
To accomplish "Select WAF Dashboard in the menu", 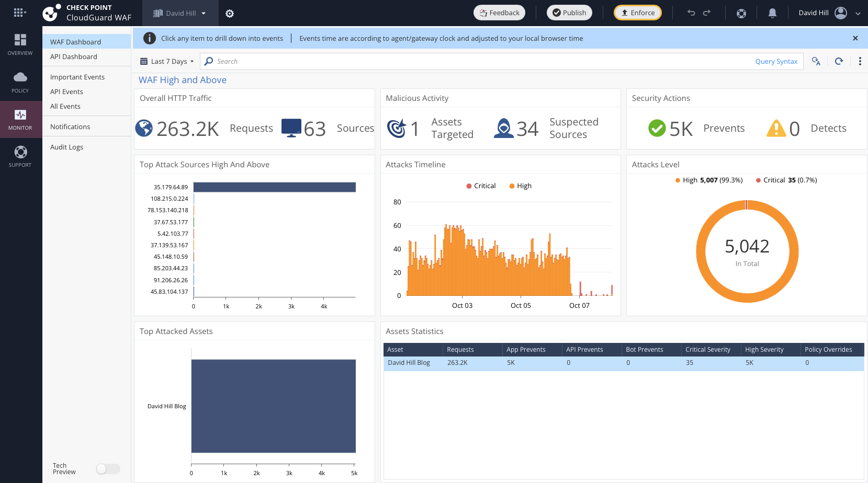I will coord(86,42).
